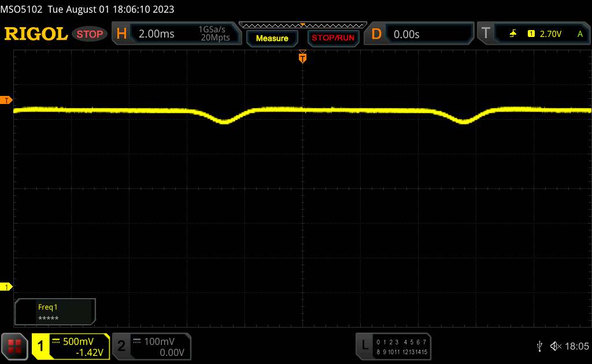This screenshot has width=592, height=364.
Task: Select the Freq1 measurement result box
Action: coord(55,312)
